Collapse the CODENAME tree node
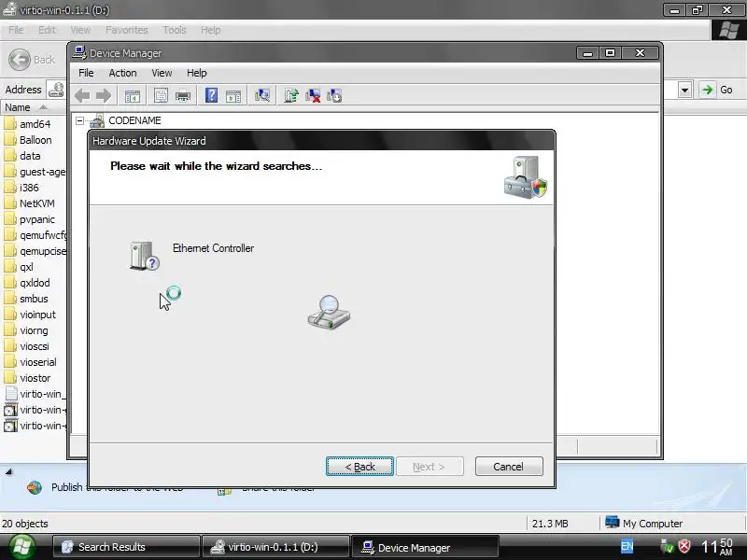The image size is (747, 560). tap(79, 121)
